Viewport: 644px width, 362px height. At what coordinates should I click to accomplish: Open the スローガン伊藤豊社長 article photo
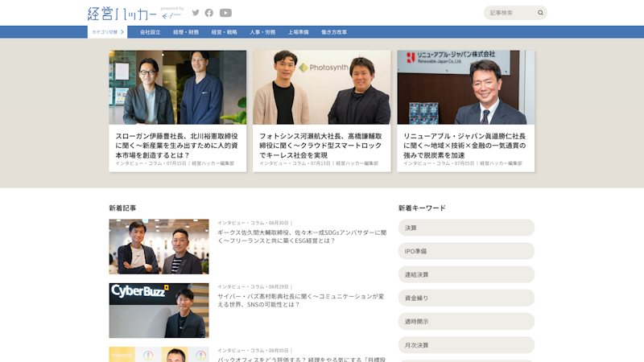(177, 88)
